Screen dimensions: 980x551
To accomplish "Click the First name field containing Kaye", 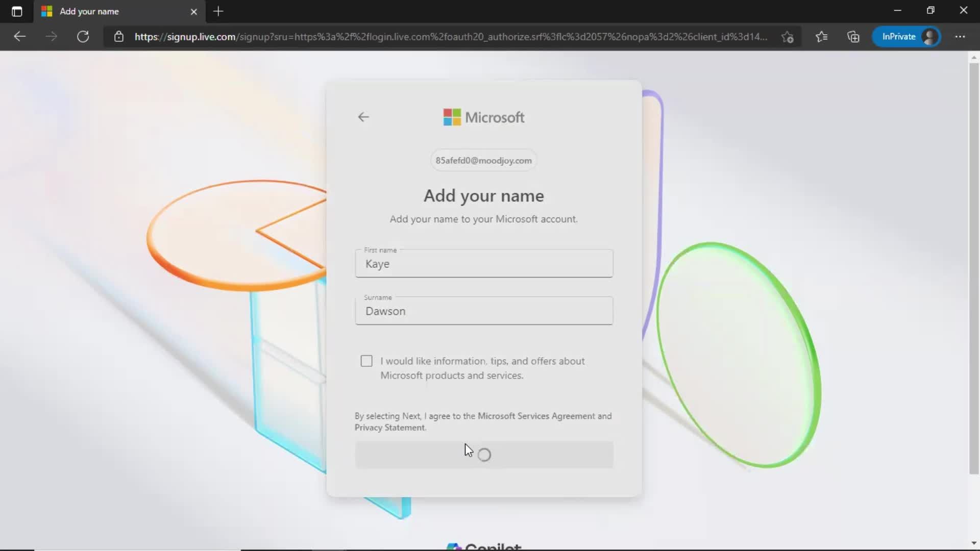I will tap(484, 264).
